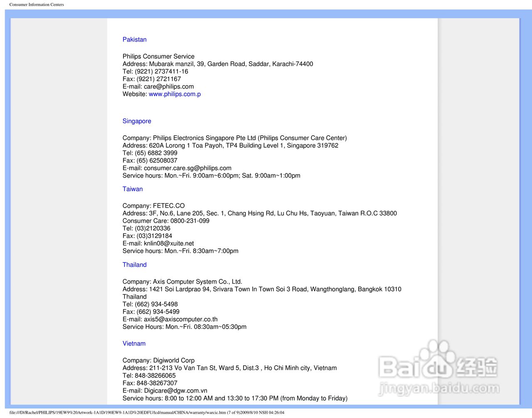Click 'Tel: (662) 934-5498'

150,304
